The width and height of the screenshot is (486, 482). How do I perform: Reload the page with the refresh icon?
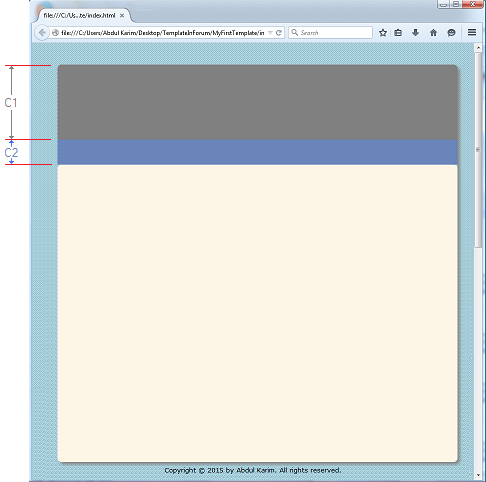tap(279, 33)
